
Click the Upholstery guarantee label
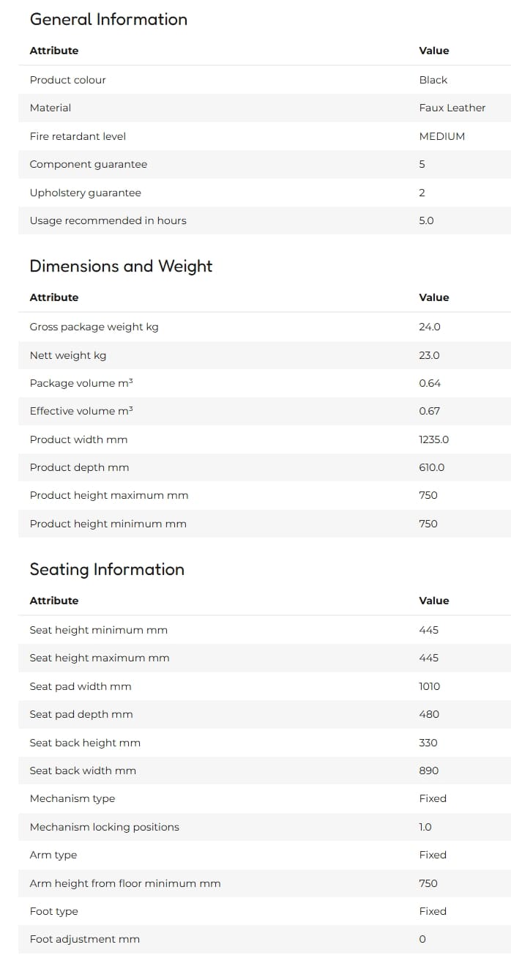[85, 193]
